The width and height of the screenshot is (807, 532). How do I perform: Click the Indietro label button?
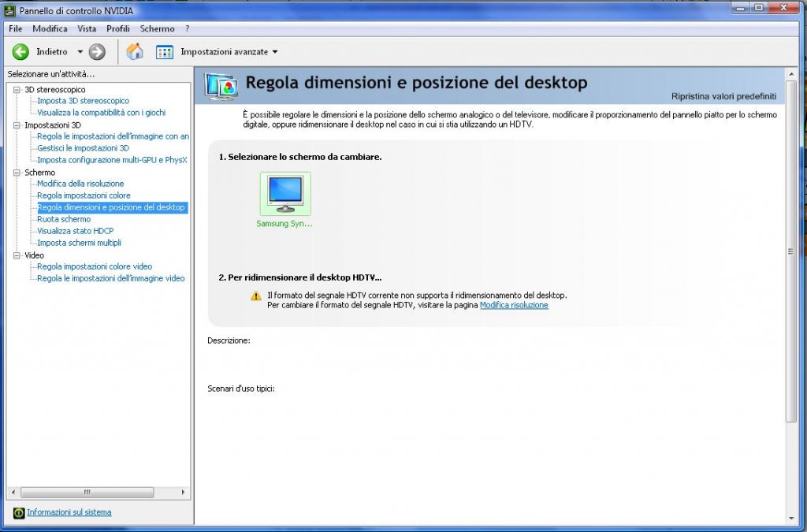[x=52, y=52]
